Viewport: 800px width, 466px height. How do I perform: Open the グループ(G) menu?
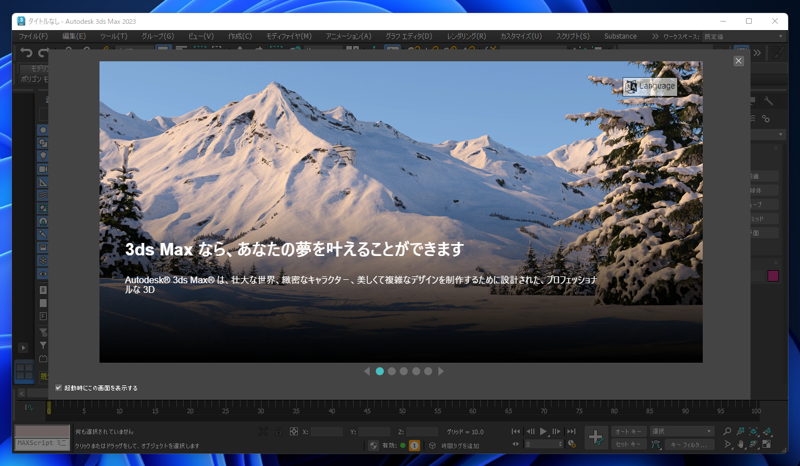pos(158,36)
